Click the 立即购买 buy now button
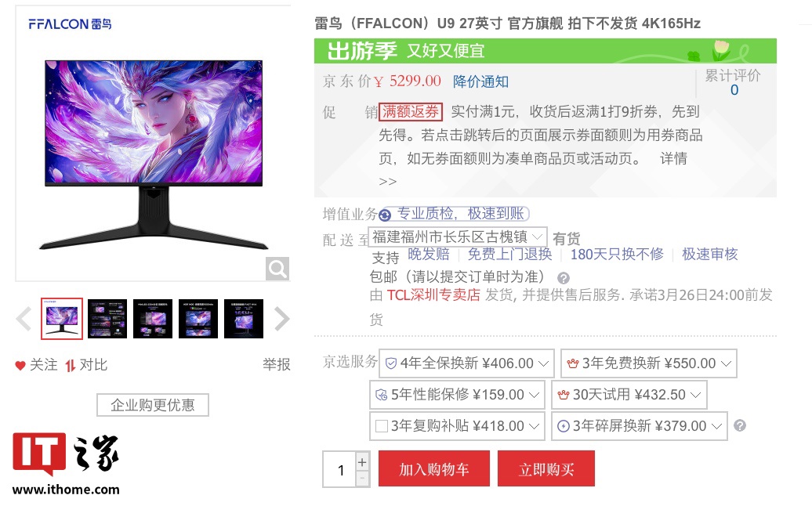 click(x=546, y=468)
